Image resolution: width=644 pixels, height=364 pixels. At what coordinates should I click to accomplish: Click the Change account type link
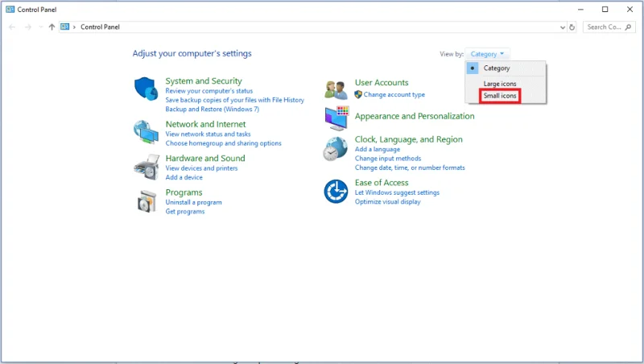pyautogui.click(x=394, y=94)
